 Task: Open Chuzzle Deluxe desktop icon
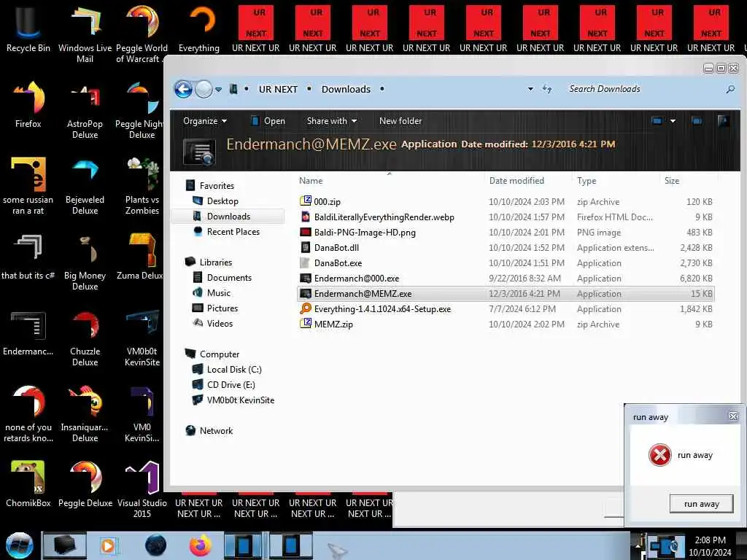click(85, 337)
